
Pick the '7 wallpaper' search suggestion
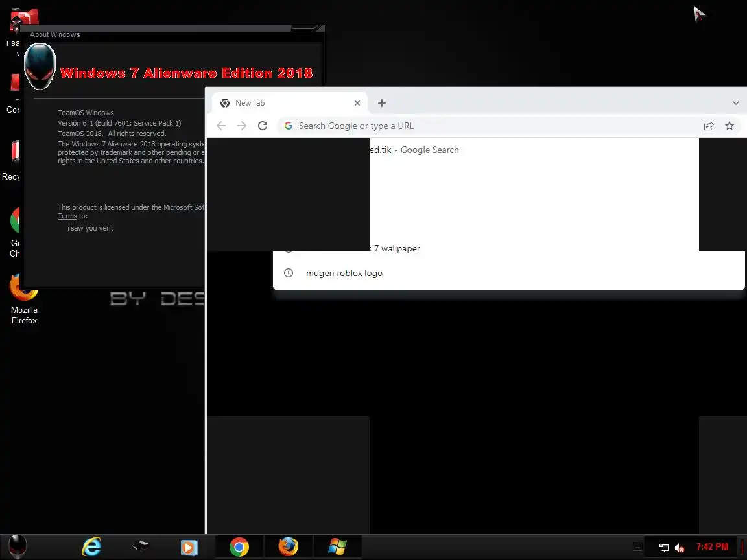click(396, 248)
